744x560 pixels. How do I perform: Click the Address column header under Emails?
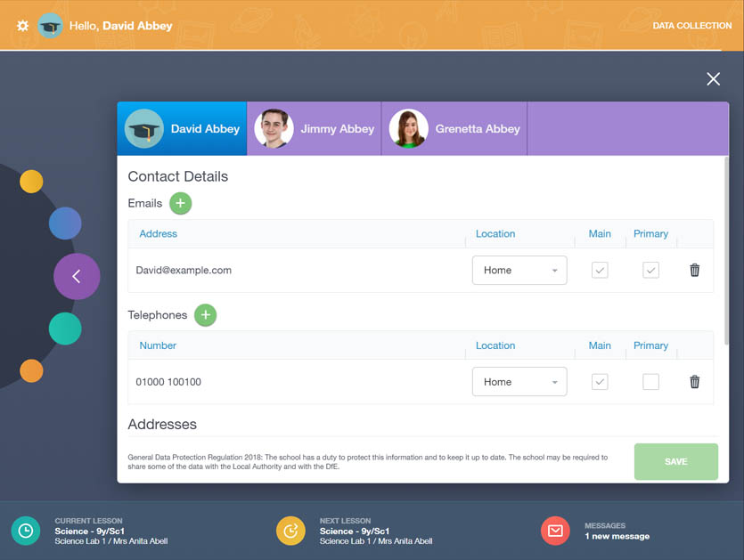[158, 234]
